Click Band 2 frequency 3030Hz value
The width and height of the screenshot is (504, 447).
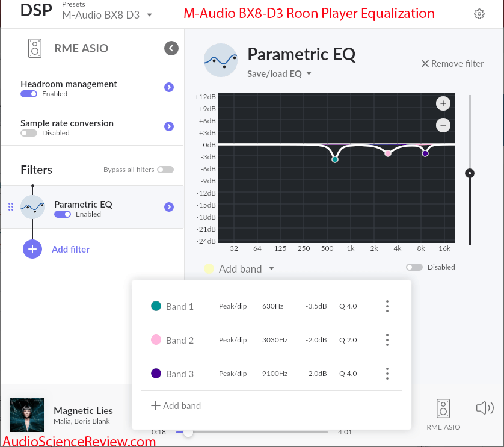[x=275, y=340]
